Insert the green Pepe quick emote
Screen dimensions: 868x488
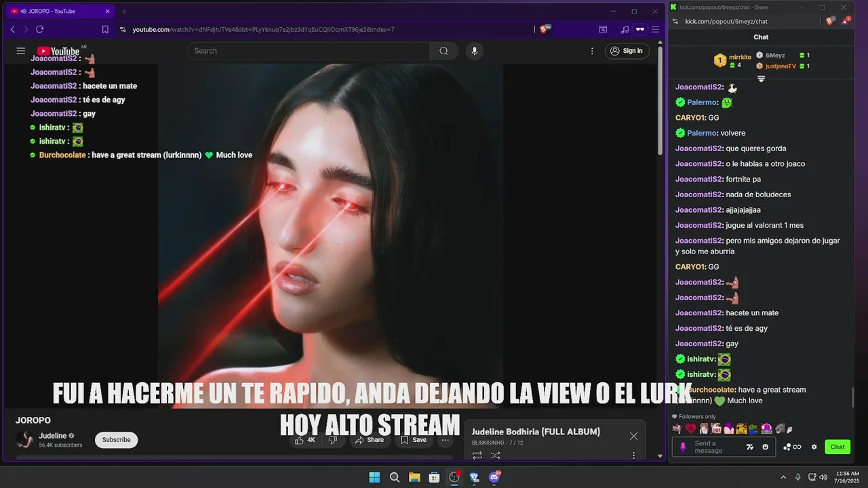[x=753, y=428]
